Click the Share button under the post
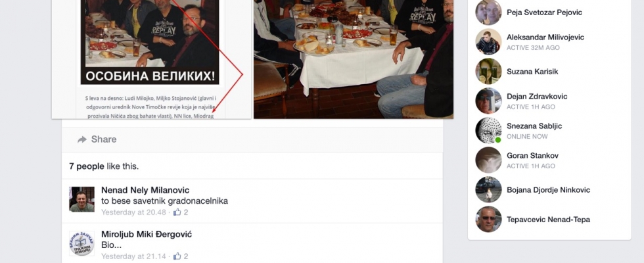The height and width of the screenshot is (263, 644). [x=97, y=139]
